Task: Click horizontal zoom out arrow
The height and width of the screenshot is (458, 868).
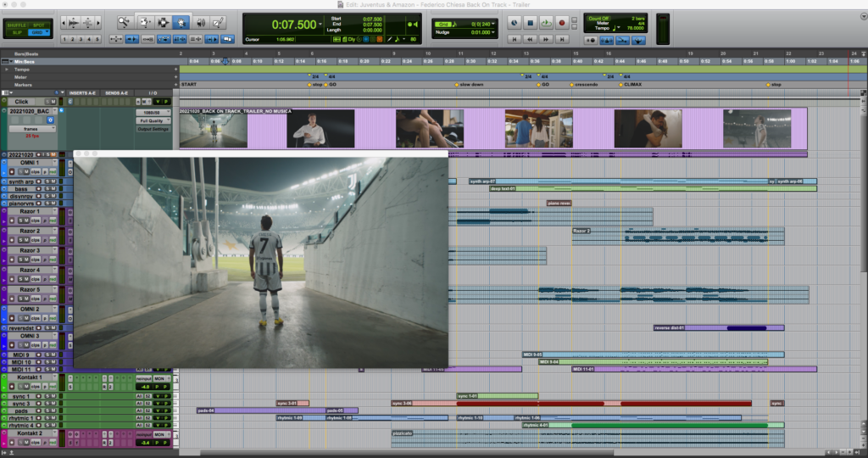Action: (63, 23)
